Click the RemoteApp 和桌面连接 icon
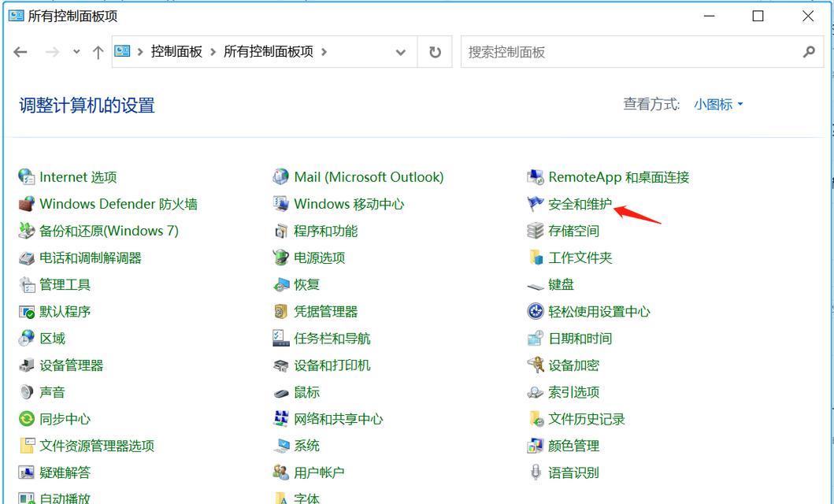Image resolution: width=834 pixels, height=504 pixels. [x=535, y=176]
